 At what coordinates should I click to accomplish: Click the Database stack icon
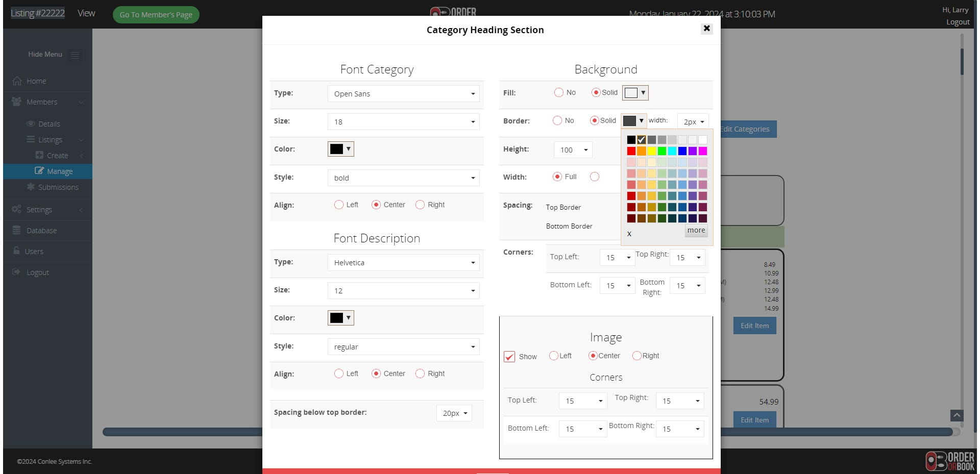coord(16,231)
